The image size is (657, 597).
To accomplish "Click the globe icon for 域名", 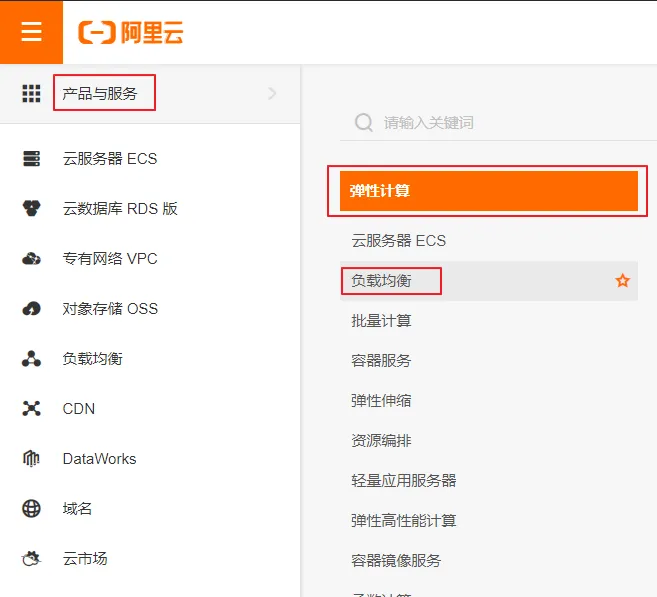I will point(31,509).
